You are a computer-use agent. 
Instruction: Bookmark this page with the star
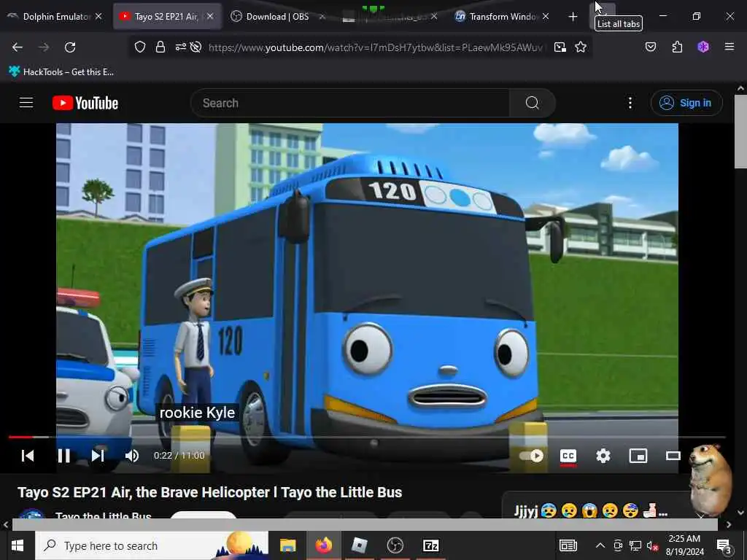580,47
